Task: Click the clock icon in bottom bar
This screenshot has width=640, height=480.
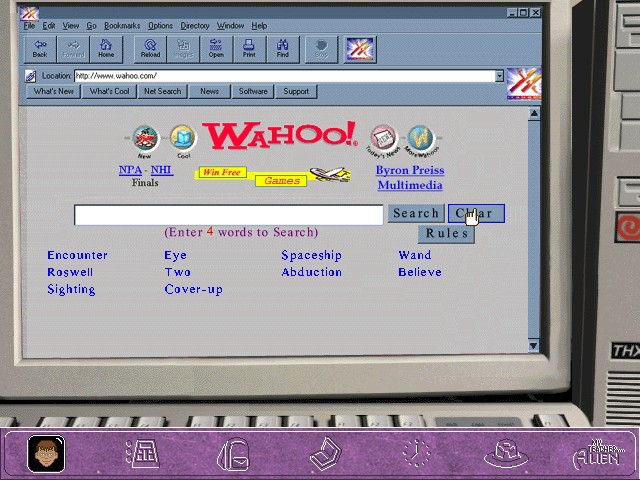Action: [x=416, y=454]
